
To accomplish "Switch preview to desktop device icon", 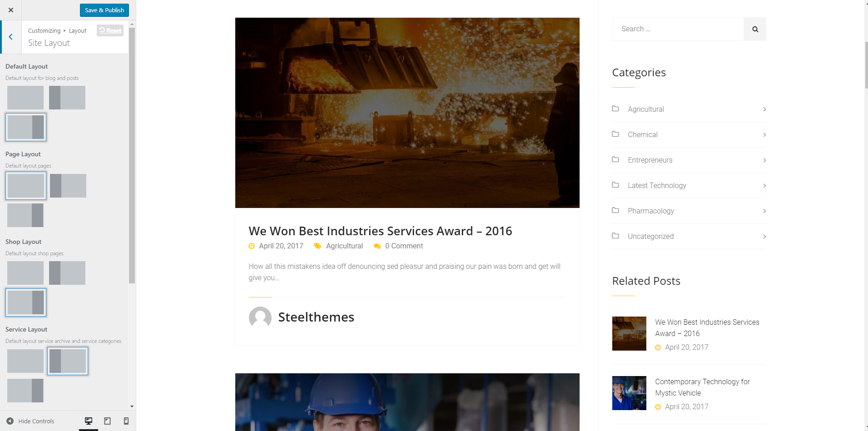I will pyautogui.click(x=89, y=421).
